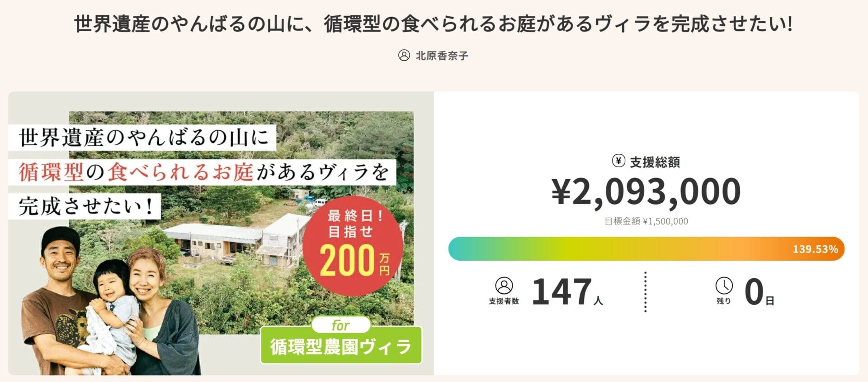Image resolution: width=868 pixels, height=382 pixels.
Task: Click the clock icon above 残り
Action: [x=724, y=286]
